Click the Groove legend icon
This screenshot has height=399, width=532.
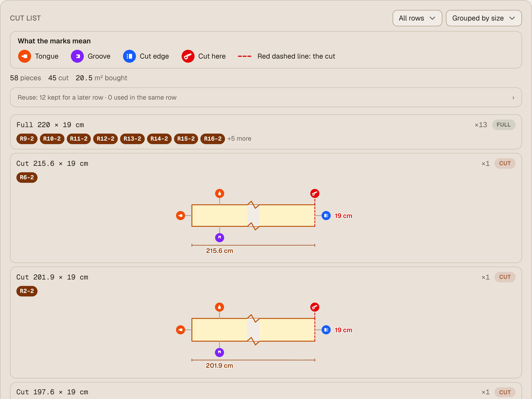point(77,56)
